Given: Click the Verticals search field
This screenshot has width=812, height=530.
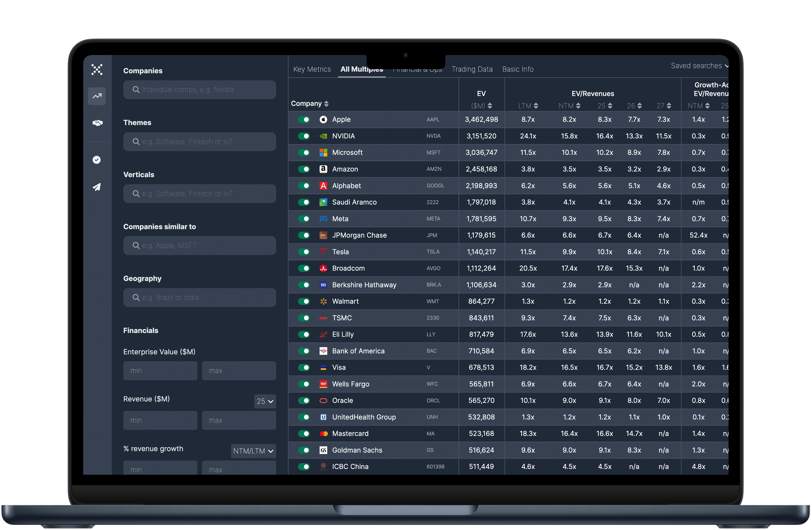Looking at the screenshot, I should point(199,194).
